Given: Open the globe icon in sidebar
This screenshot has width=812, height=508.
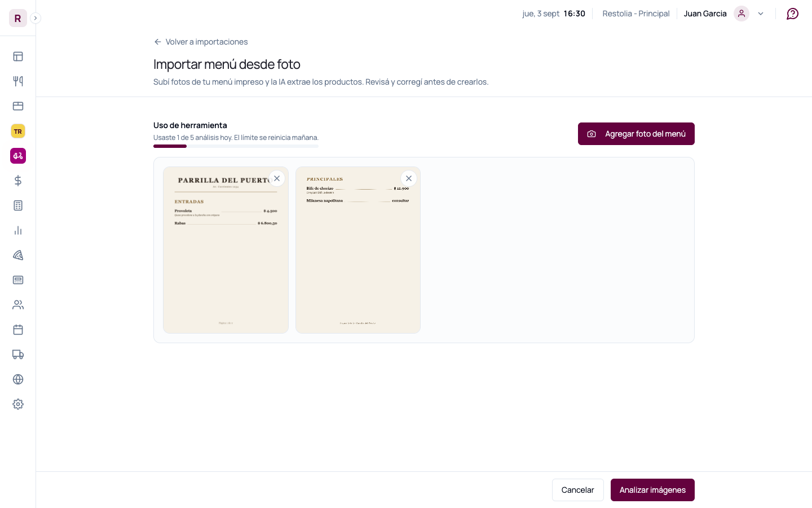Looking at the screenshot, I should tap(18, 379).
